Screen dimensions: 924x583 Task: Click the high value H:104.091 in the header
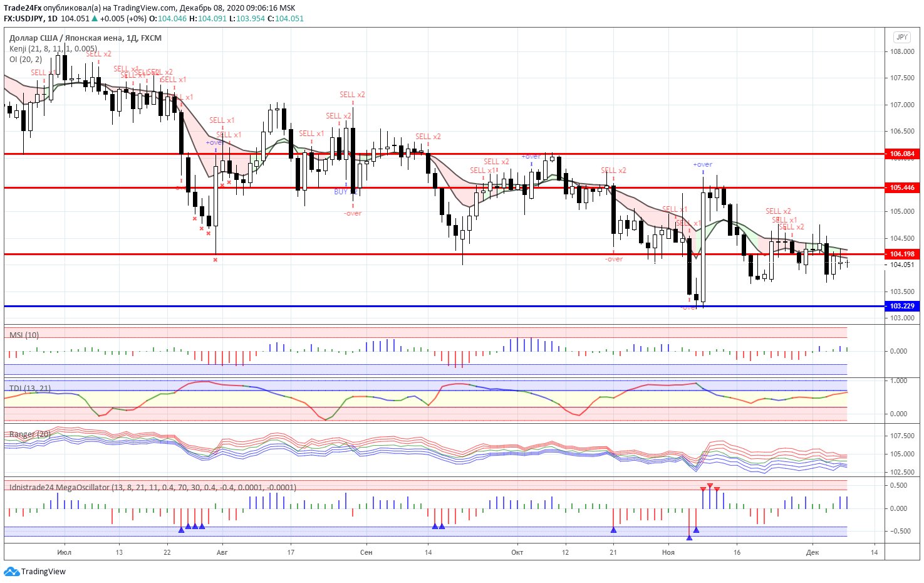(208, 18)
